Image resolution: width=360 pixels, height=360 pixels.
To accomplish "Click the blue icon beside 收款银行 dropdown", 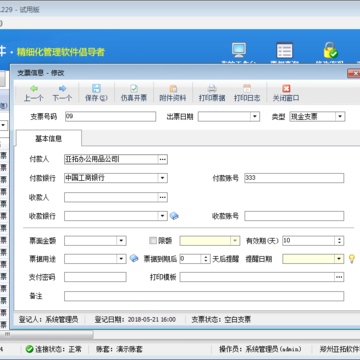I will (174, 216).
